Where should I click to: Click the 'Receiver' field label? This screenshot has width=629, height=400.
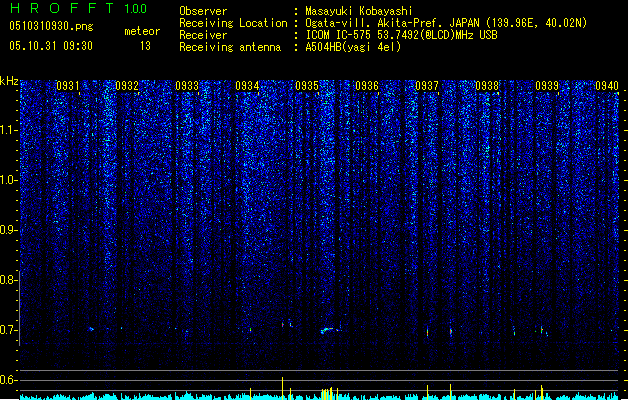(x=203, y=35)
